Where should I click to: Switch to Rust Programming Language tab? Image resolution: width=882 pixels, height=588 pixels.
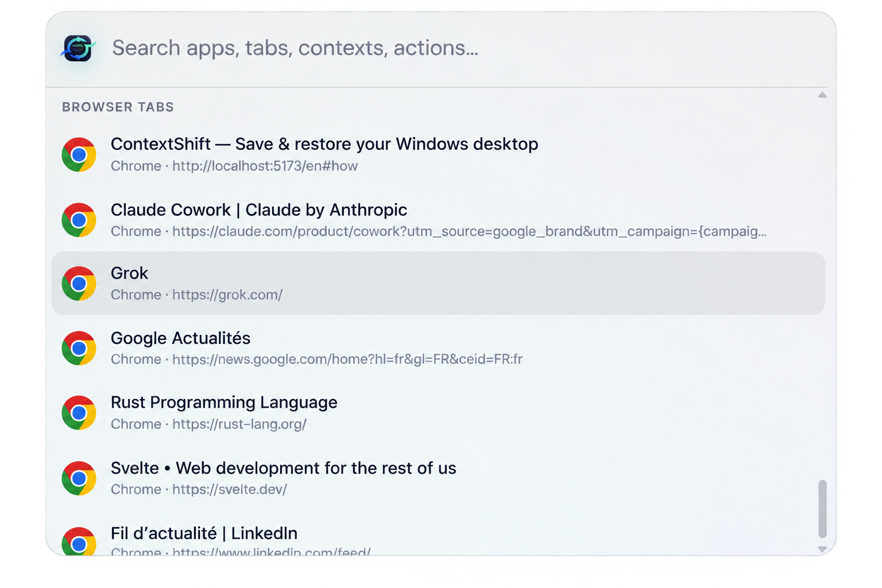pos(438,413)
